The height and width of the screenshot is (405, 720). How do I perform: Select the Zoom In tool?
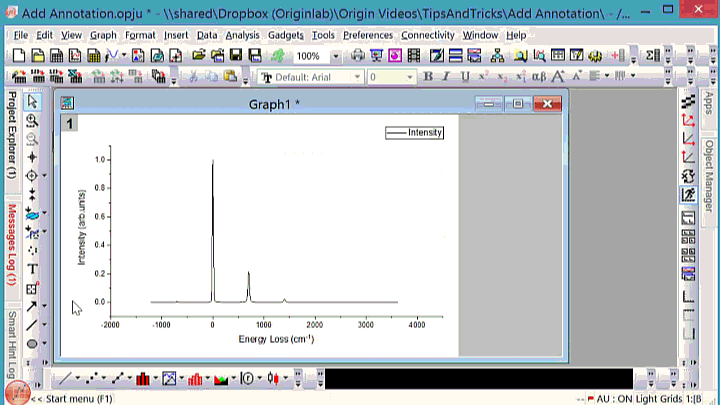coord(32,120)
